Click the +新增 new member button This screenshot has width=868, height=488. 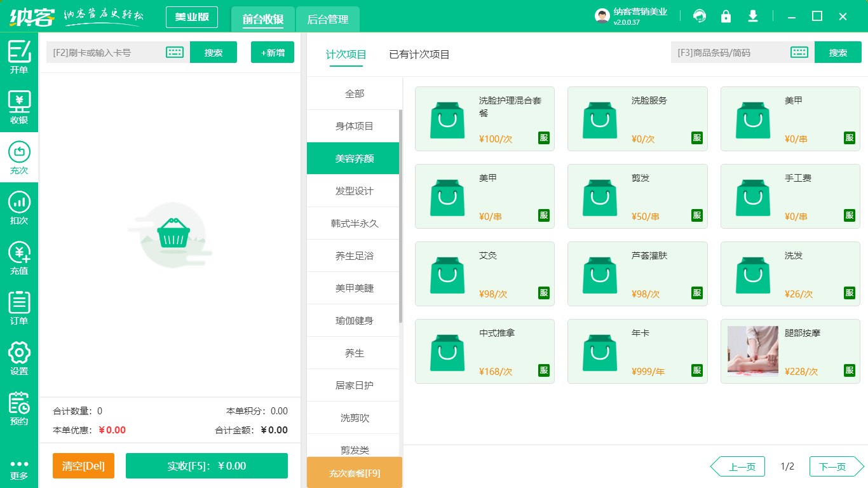[272, 52]
